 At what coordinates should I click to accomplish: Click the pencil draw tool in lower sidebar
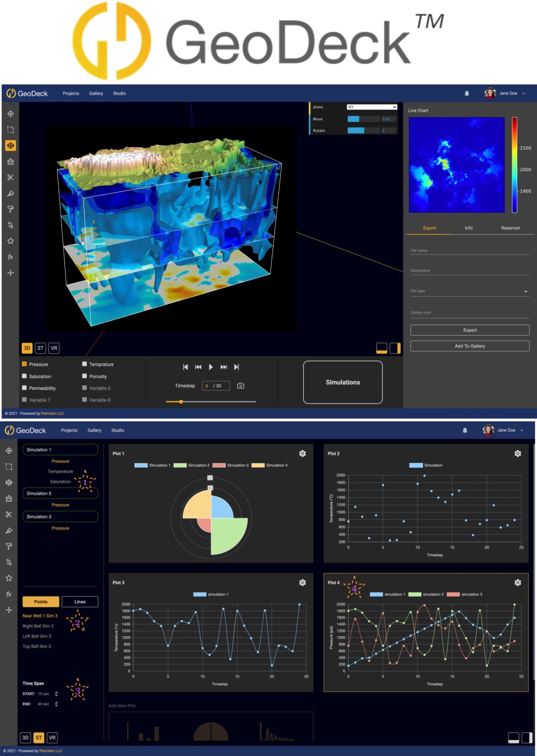tap(9, 530)
